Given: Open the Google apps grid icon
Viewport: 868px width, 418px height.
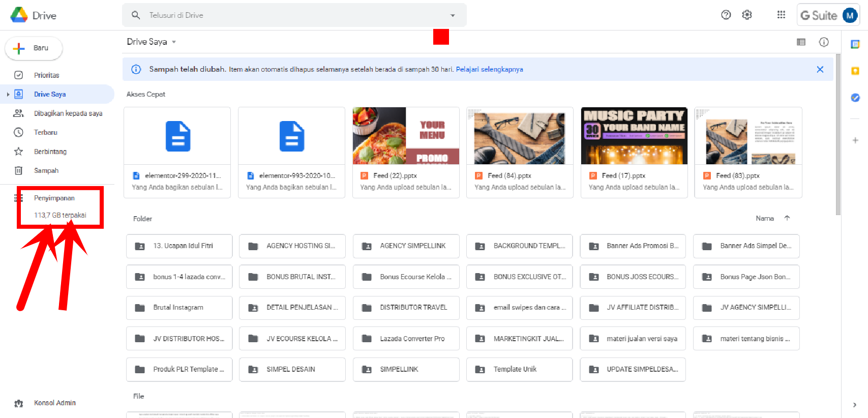Looking at the screenshot, I should (781, 15).
